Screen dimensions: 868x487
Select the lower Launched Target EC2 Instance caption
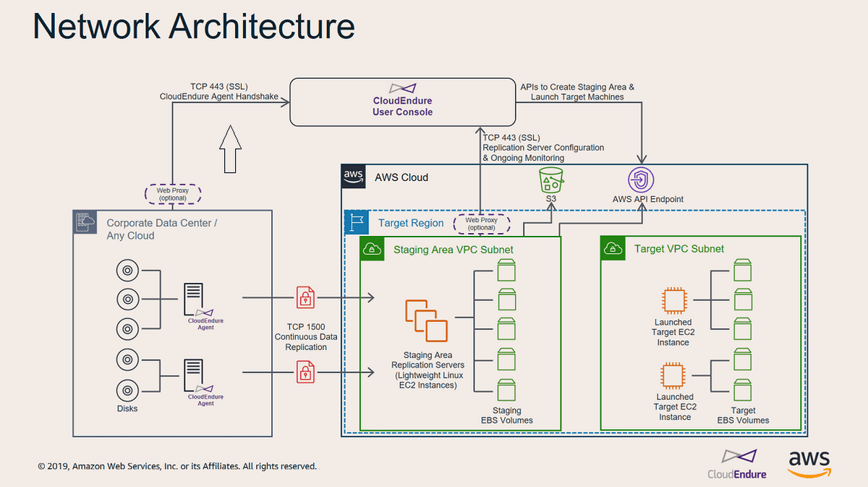[x=675, y=407]
